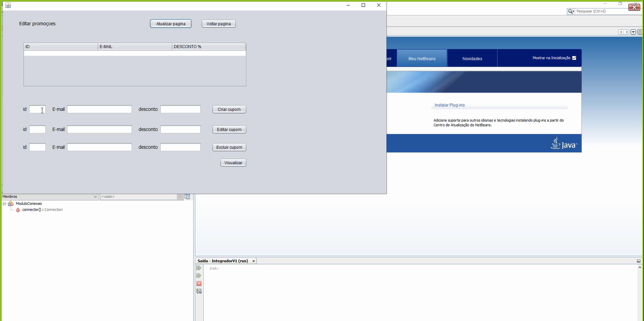Select the Saída - IntegradorV1 (run) tab
The width and height of the screenshot is (644, 321).
point(223,261)
